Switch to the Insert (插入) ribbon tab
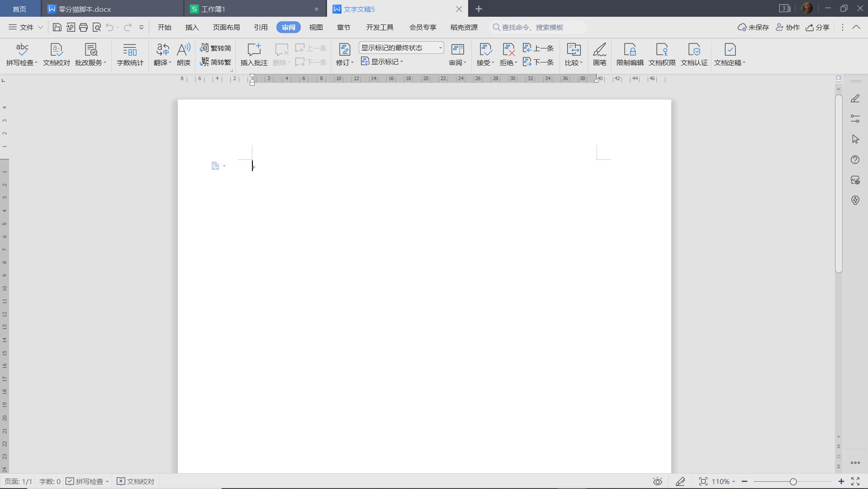 click(192, 28)
